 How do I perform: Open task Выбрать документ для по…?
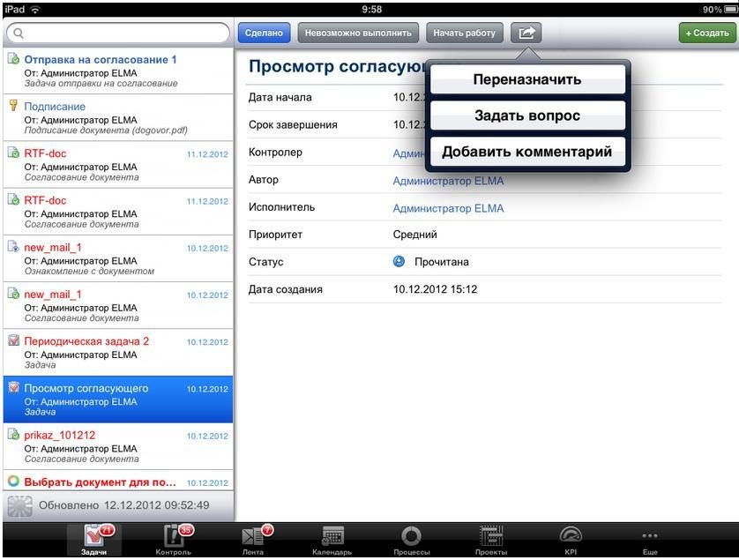tap(118, 481)
